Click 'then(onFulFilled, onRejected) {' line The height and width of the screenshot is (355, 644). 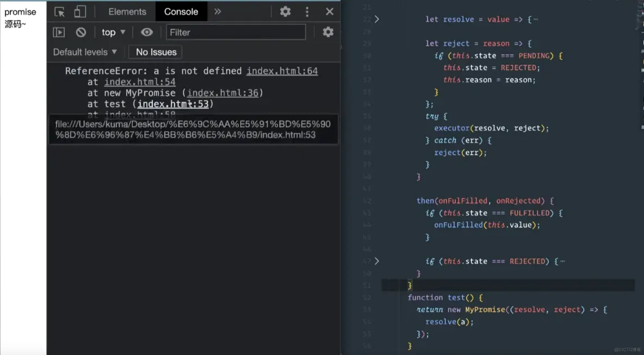click(x=485, y=201)
